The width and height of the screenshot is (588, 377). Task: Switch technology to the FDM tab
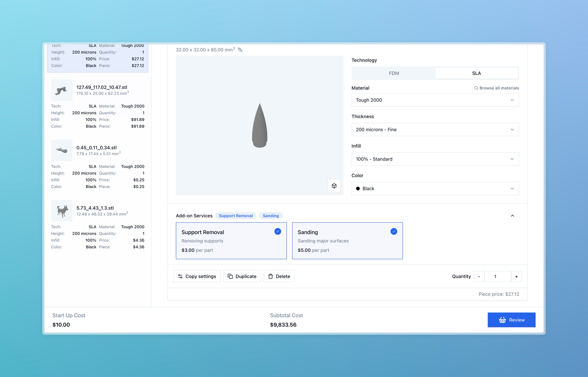point(394,73)
